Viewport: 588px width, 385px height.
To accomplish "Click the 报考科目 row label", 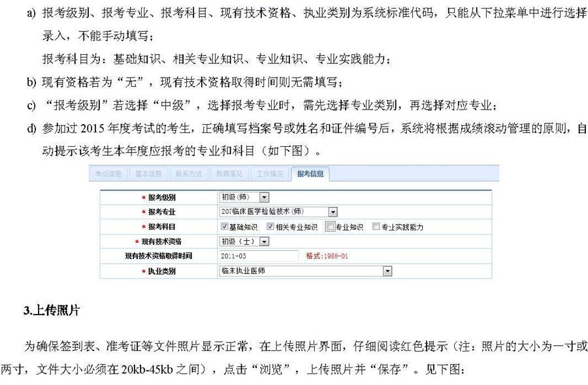I will [161, 227].
